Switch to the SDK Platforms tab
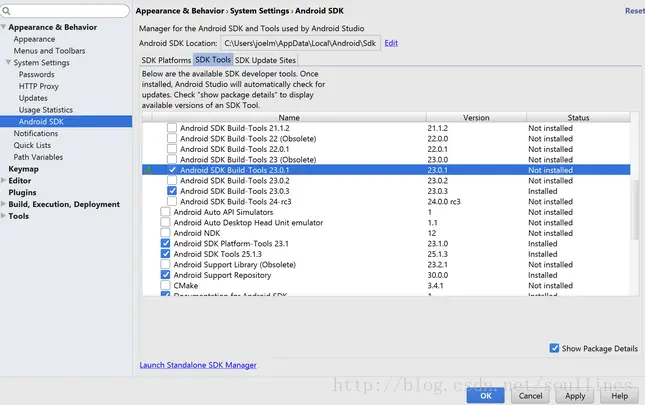Screen dimensions: 645x405 click(166, 60)
